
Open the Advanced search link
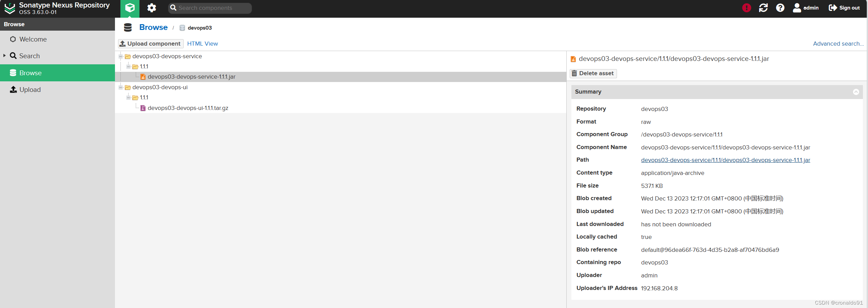pyautogui.click(x=838, y=44)
